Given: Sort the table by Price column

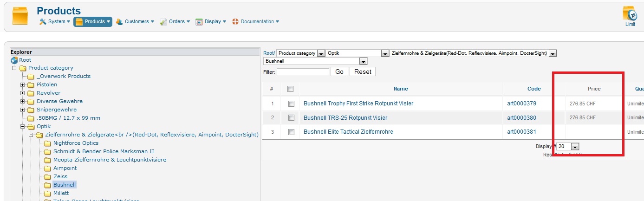Looking at the screenshot, I should [x=594, y=89].
